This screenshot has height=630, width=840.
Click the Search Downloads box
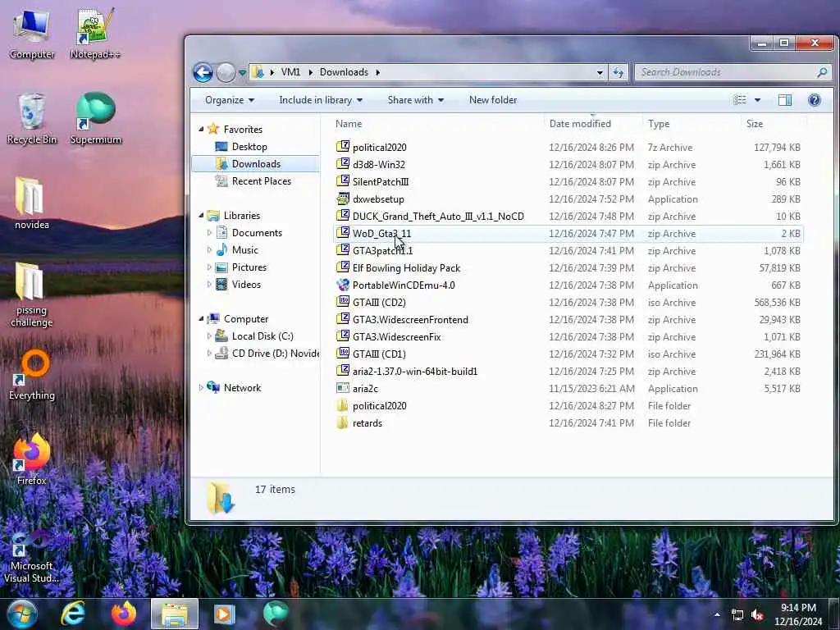click(x=733, y=72)
